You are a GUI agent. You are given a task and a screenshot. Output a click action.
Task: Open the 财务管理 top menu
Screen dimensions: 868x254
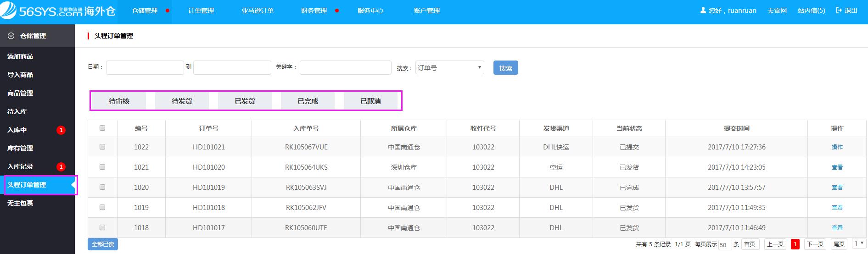pos(314,11)
